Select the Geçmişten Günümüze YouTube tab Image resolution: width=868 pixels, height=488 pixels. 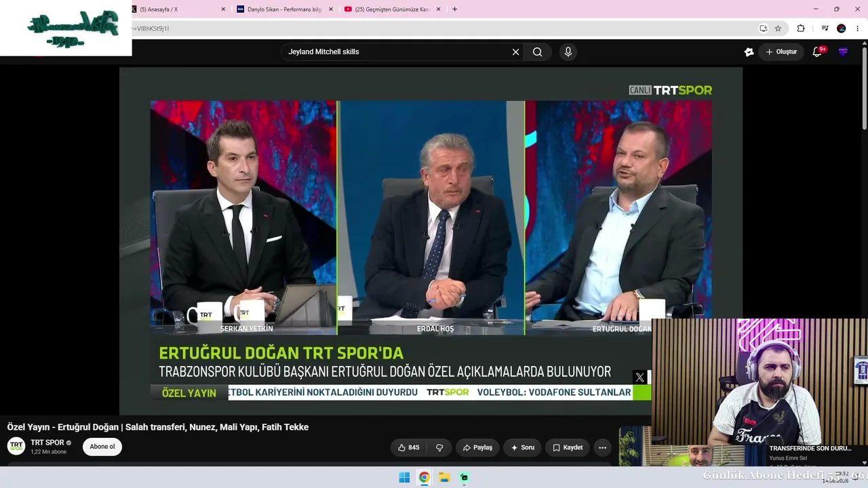[x=392, y=9]
